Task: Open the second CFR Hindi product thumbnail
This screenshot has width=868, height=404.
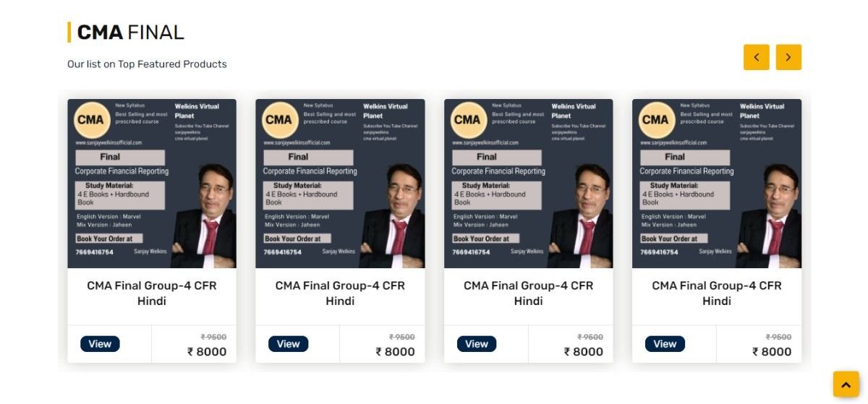Action: (x=340, y=184)
